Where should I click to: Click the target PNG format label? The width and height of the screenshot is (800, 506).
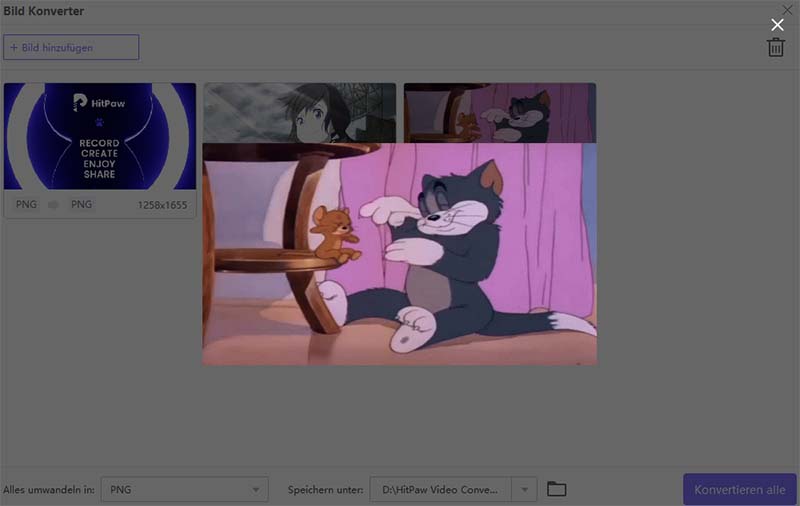(x=82, y=205)
